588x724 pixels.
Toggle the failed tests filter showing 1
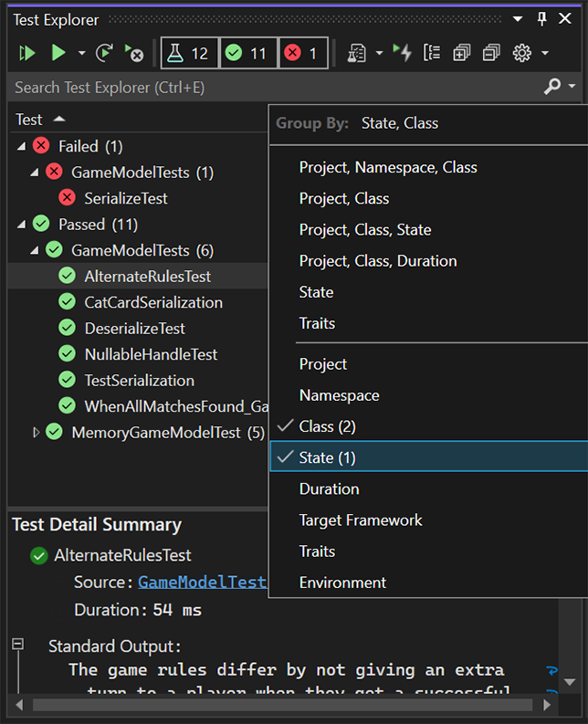303,54
